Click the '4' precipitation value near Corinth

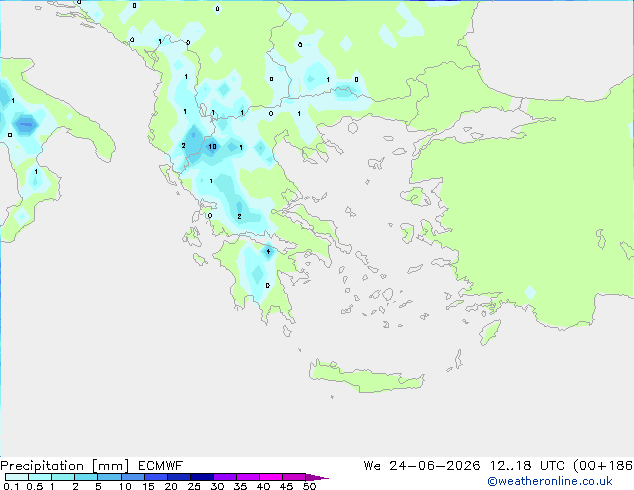point(268,251)
